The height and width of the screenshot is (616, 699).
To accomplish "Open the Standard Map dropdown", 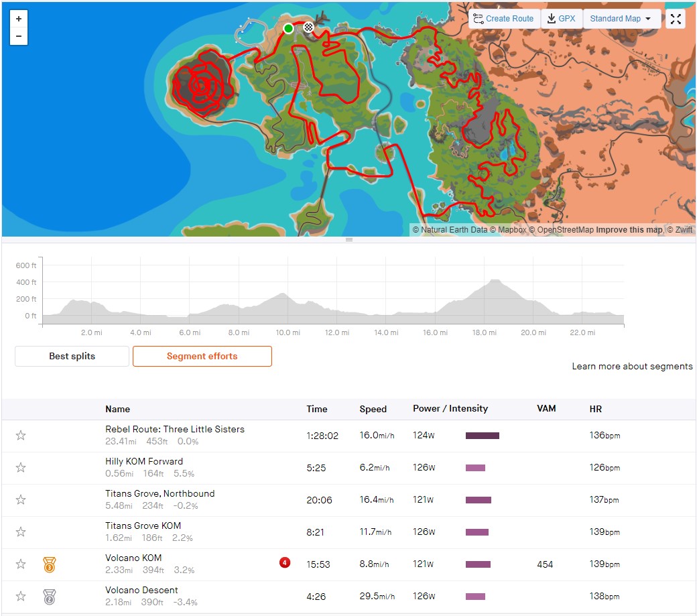I will pos(621,19).
